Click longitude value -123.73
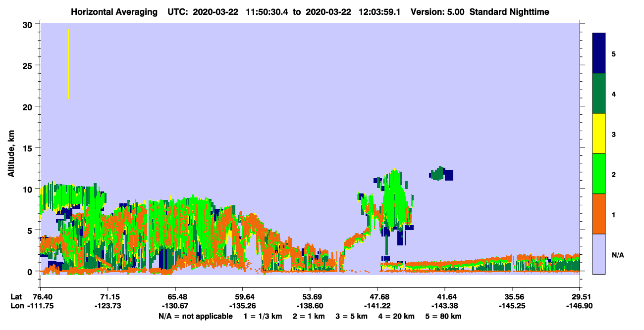 (107, 306)
